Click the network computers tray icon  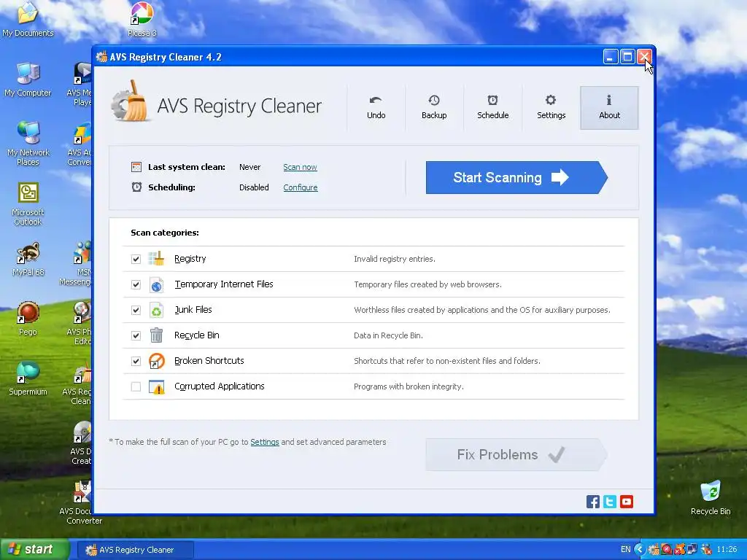click(692, 550)
